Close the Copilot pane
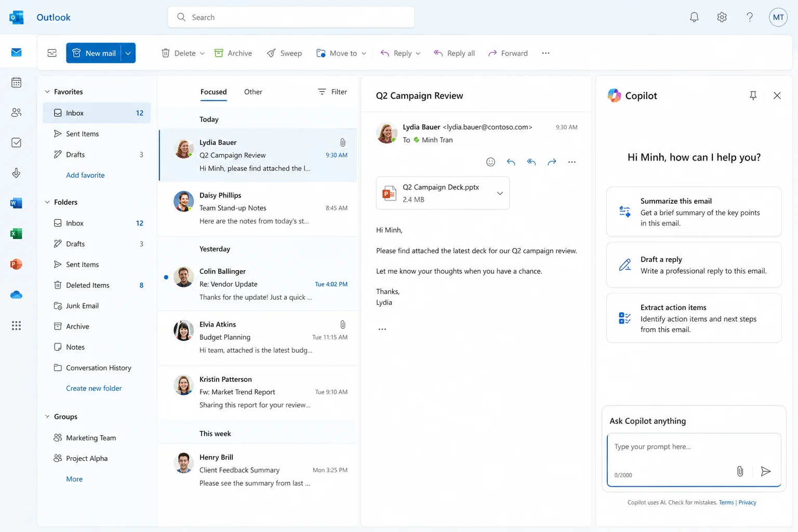This screenshot has width=798, height=532. coord(777,96)
